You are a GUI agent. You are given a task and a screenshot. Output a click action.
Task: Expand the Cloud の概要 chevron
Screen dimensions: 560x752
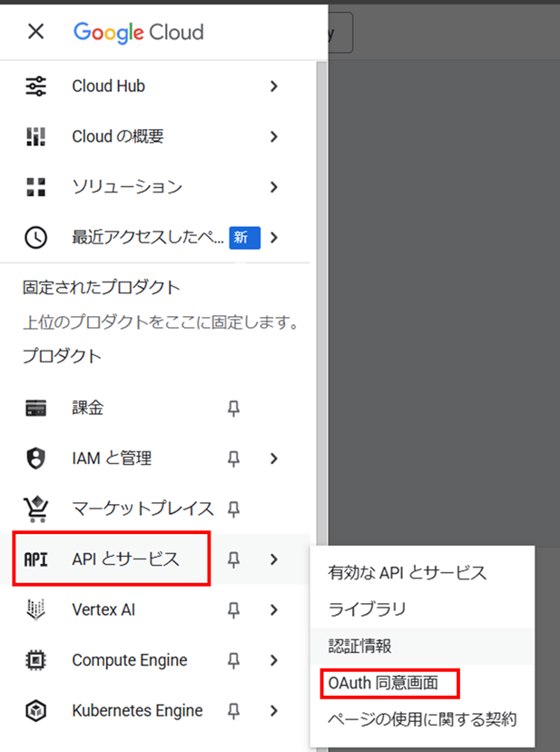[x=274, y=136]
